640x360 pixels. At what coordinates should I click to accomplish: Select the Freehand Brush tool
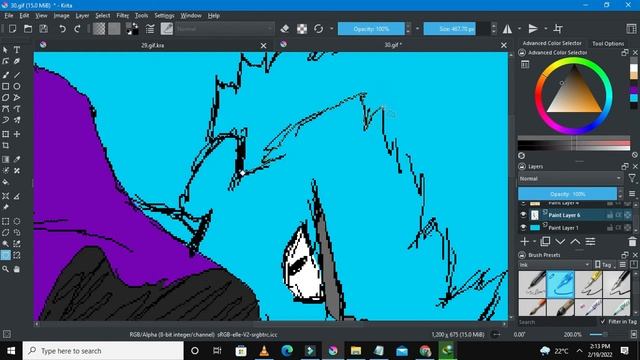tap(6, 75)
